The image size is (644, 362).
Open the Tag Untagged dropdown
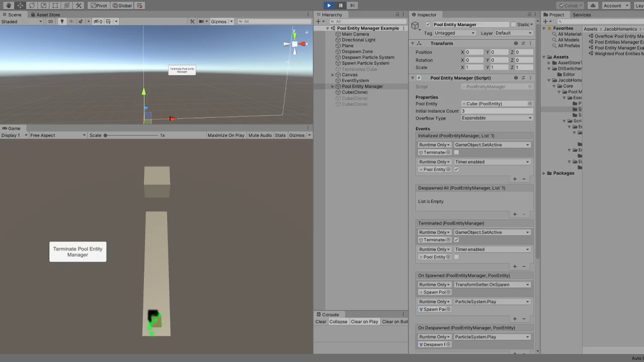(455, 33)
